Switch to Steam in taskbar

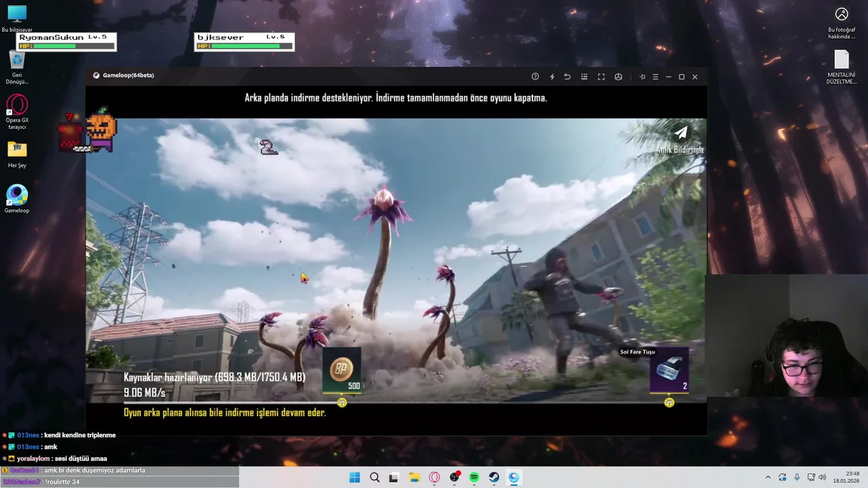point(494,477)
